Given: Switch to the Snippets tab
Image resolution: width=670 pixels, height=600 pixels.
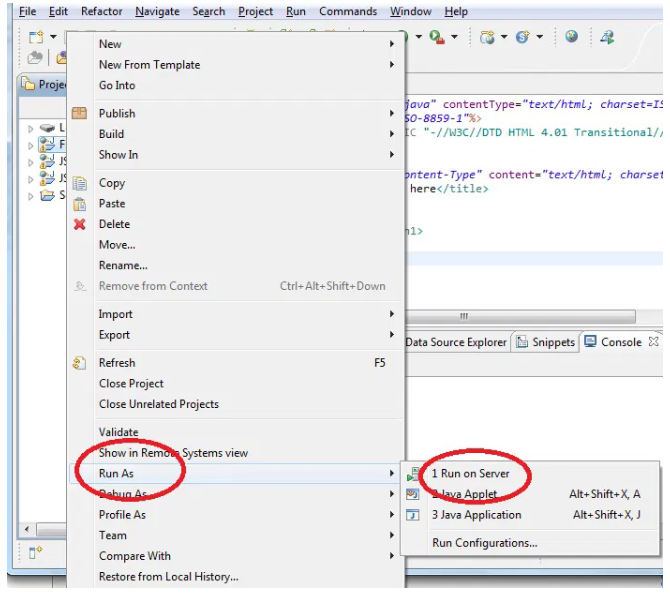Looking at the screenshot, I should click(552, 342).
